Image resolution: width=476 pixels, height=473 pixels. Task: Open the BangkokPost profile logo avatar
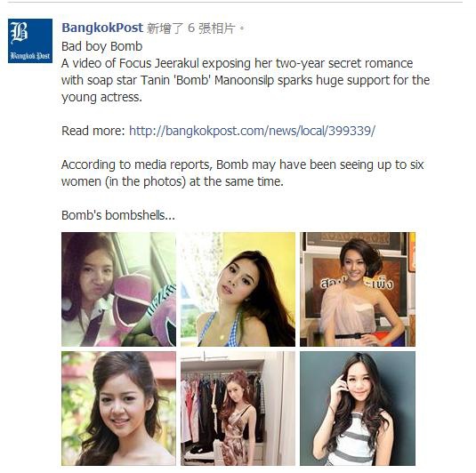[x=30, y=41]
